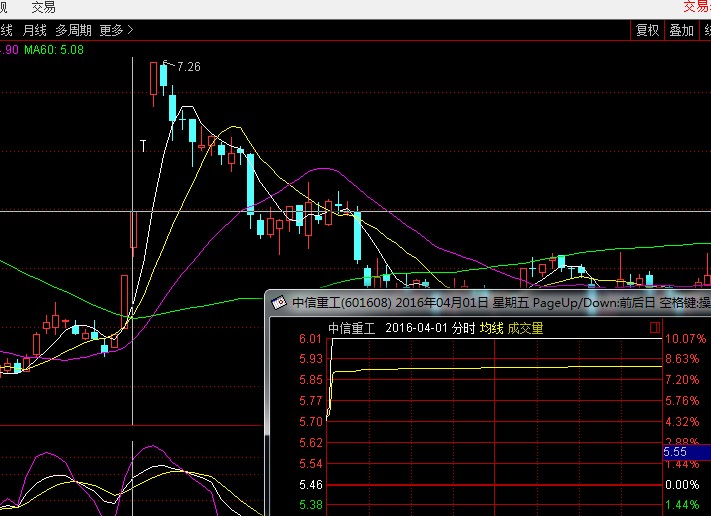Click the 0.00% baseline axis label
This screenshot has height=516, width=711.
pos(685,485)
